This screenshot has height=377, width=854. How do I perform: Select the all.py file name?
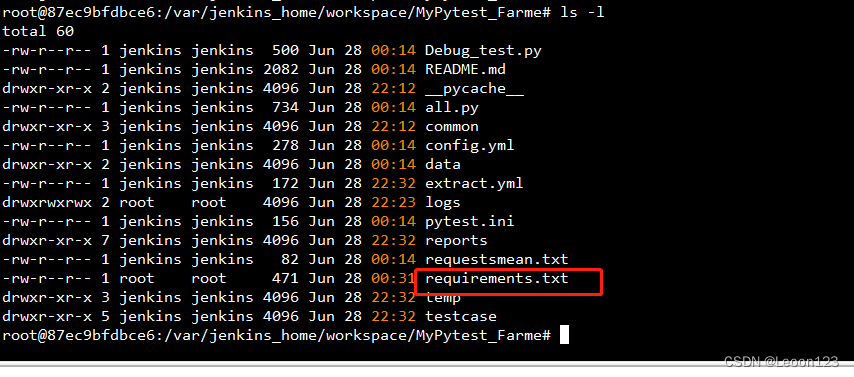point(452,108)
